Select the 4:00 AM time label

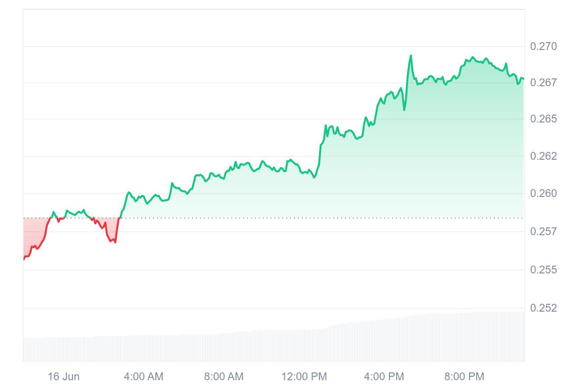tap(144, 377)
